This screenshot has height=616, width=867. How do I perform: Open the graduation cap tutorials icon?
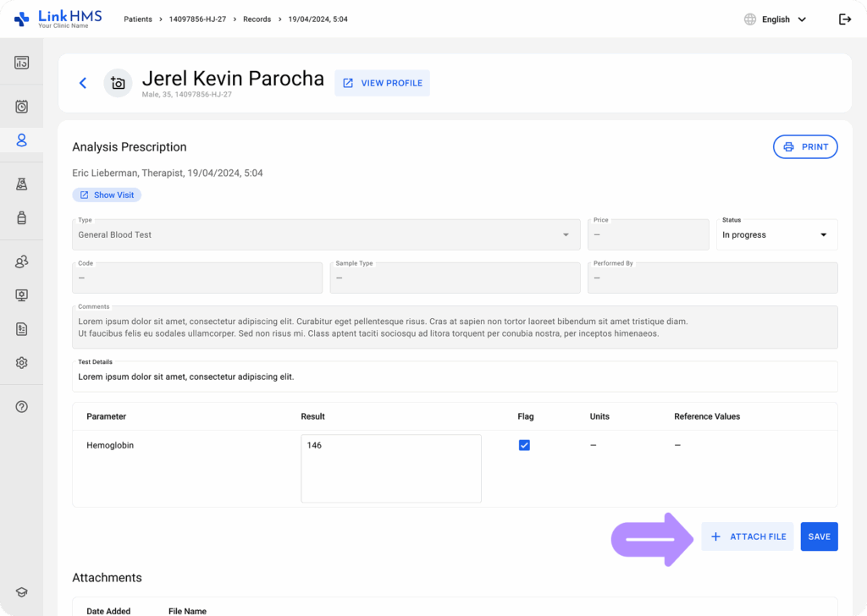pyautogui.click(x=21, y=592)
